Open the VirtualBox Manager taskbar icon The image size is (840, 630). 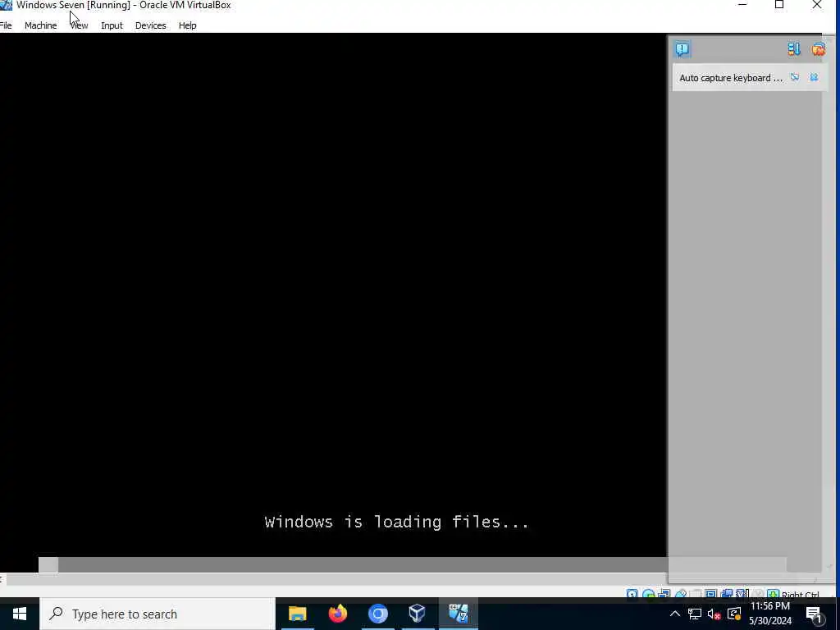tap(418, 614)
